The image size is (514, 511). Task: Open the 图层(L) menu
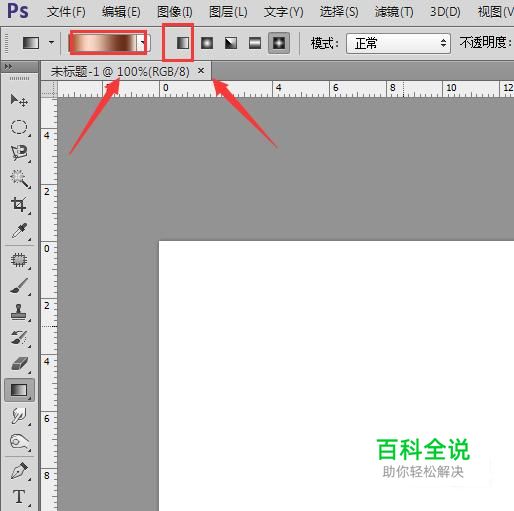[228, 12]
